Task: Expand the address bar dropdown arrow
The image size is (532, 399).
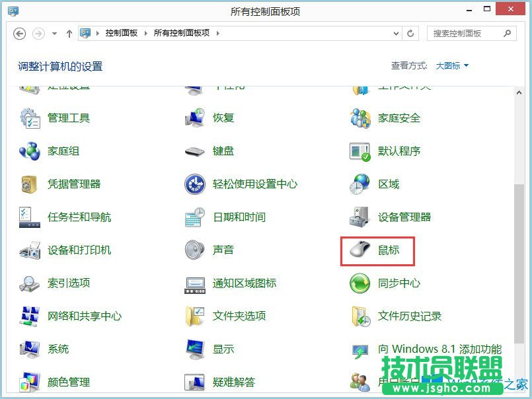Action: [395, 32]
